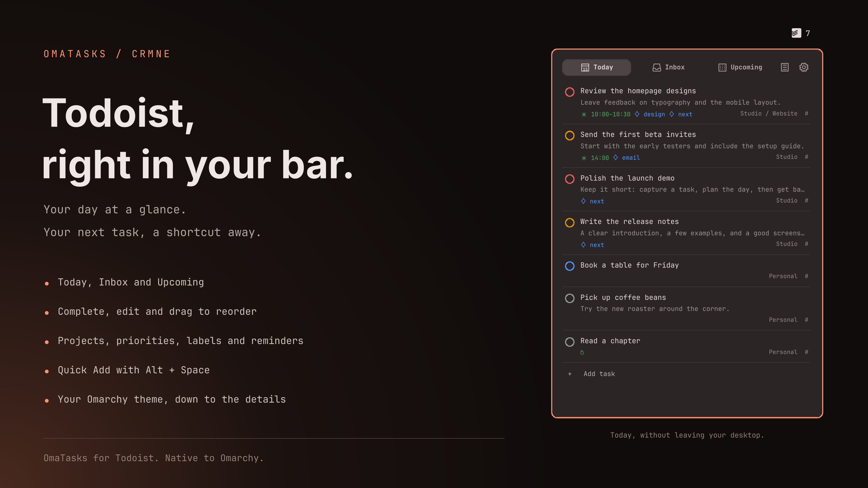Click the Studio label on beta invites row
This screenshot has height=488, width=868.
click(x=786, y=157)
